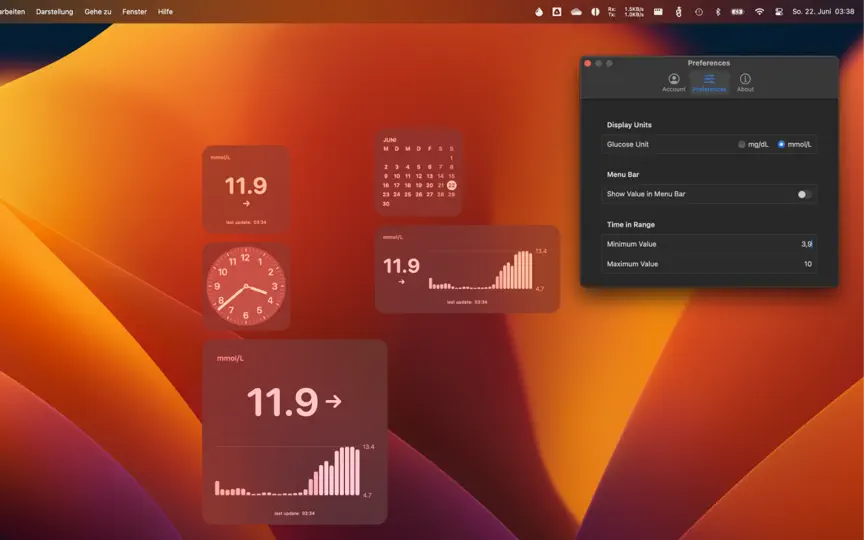Viewport: 864px width, 540px height.
Task: Close the Preferences window
Action: (587, 63)
